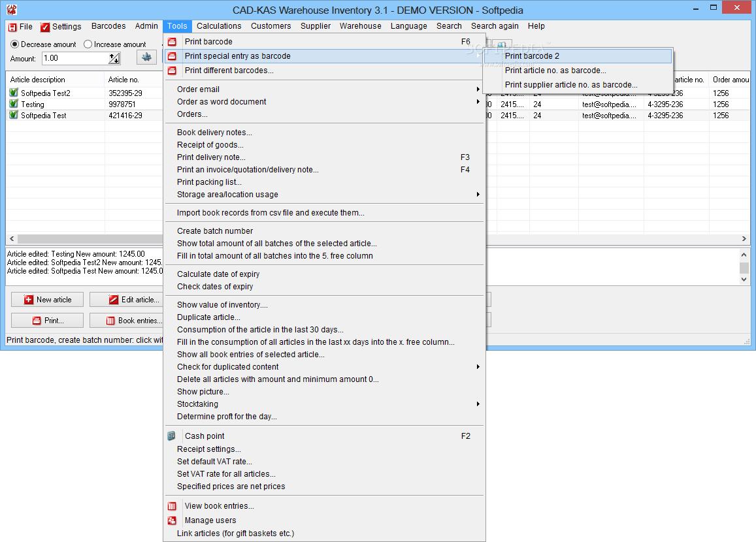Viewport: 756px width, 542px height.
Task: Open the Calculations menu
Action: tap(219, 26)
